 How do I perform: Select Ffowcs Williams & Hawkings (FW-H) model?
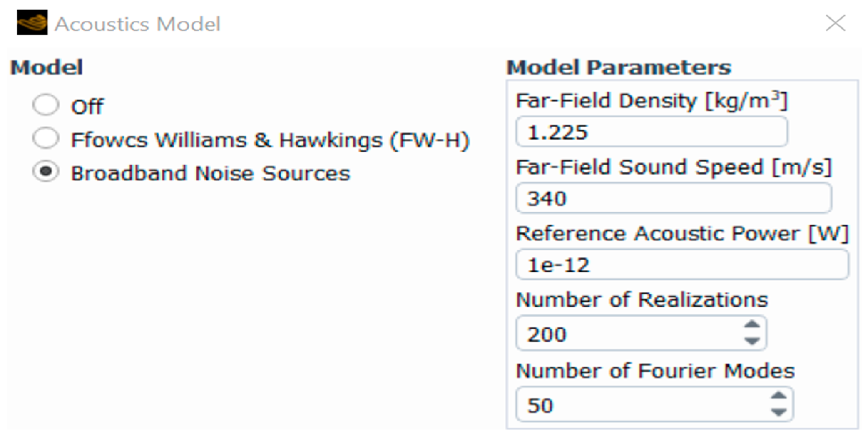[x=46, y=138]
